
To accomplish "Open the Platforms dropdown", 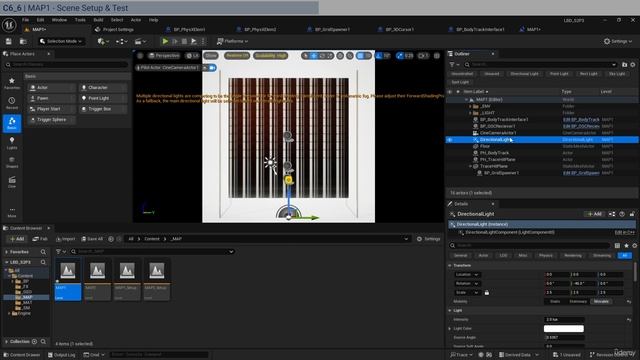I will click(232, 41).
